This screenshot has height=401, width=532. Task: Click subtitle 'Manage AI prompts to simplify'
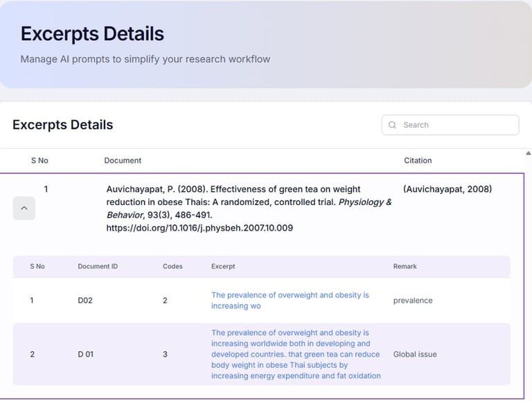click(x=145, y=59)
